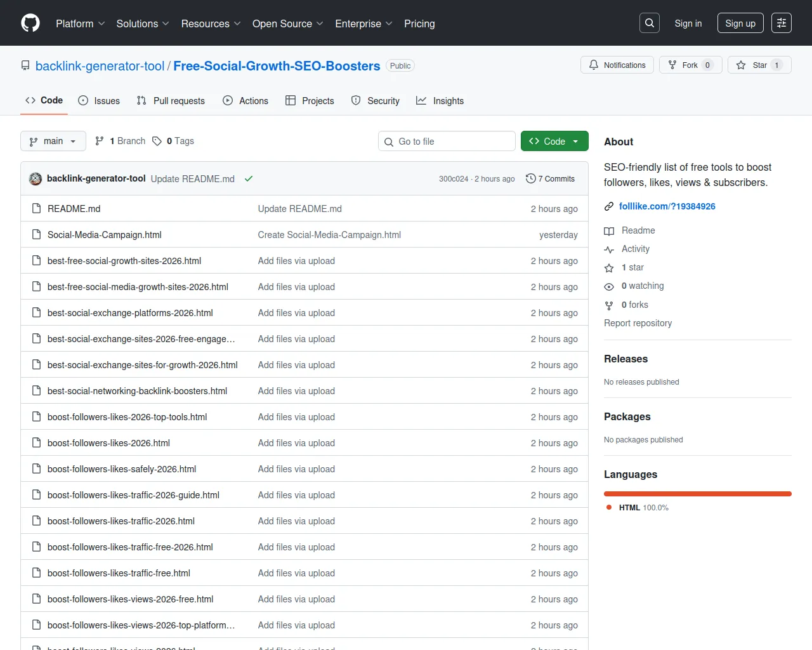The height and width of the screenshot is (650, 812).
Task: Expand the Solutions menu
Action: pyautogui.click(x=143, y=23)
